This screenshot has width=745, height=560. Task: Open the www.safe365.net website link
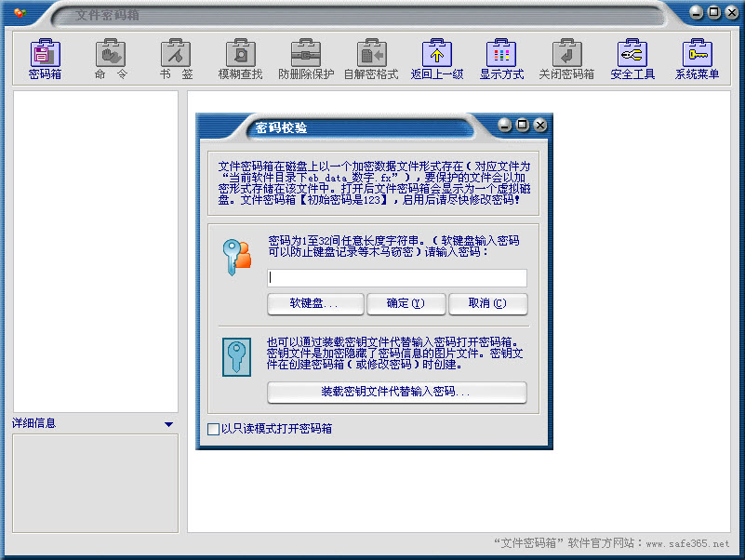(687, 543)
